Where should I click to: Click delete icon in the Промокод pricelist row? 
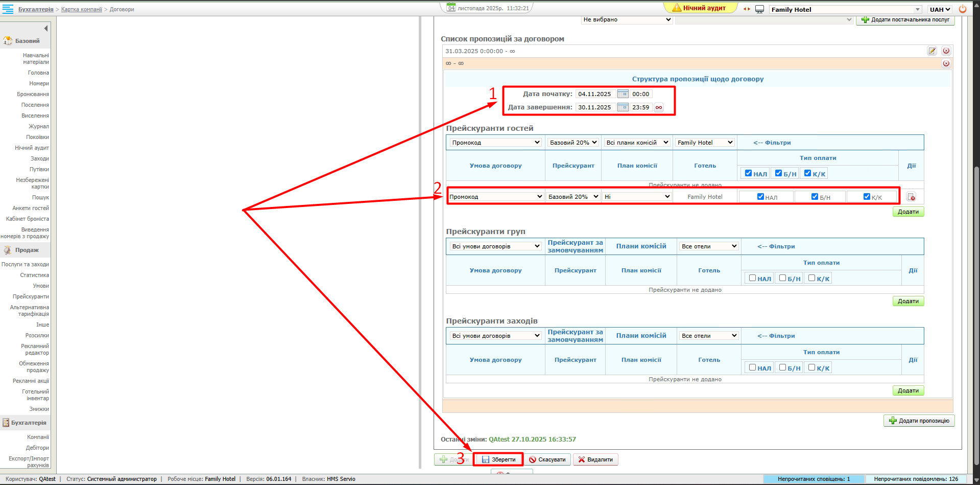tap(911, 197)
